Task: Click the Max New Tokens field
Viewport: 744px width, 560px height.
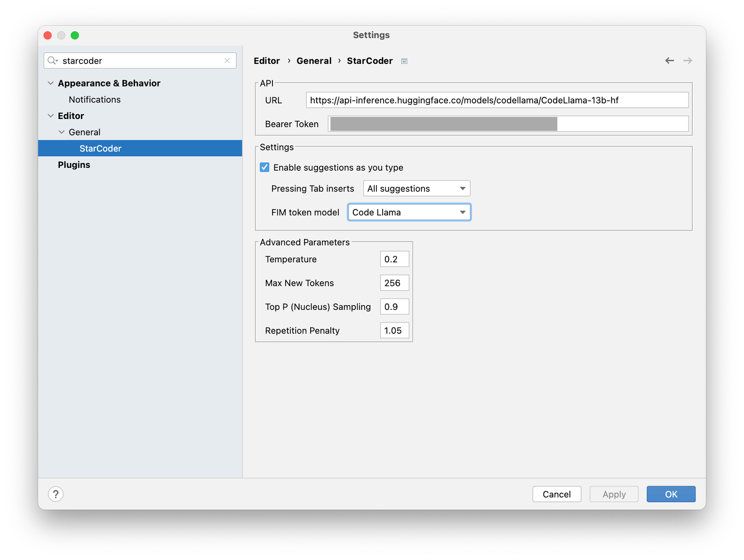Action: 394,283
